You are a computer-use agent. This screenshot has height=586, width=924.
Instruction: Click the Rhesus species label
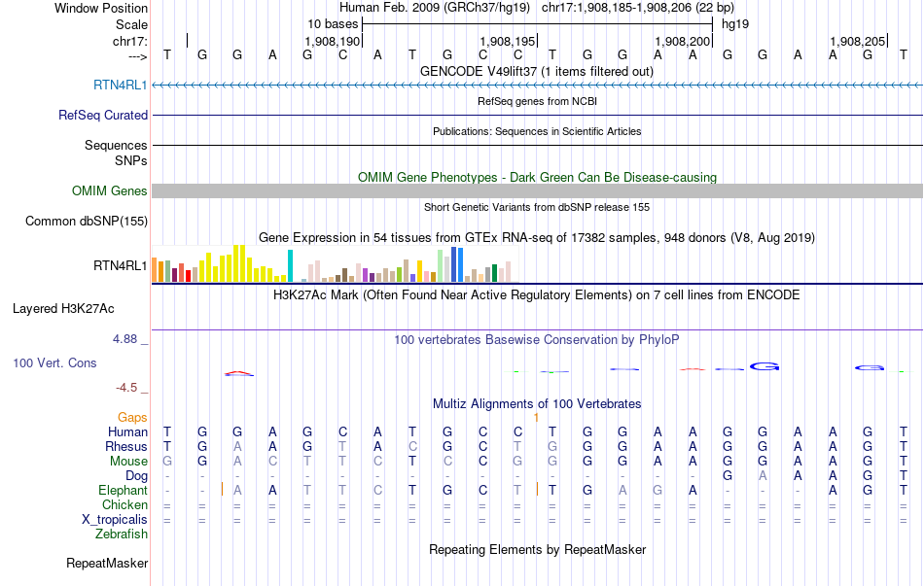(x=126, y=446)
